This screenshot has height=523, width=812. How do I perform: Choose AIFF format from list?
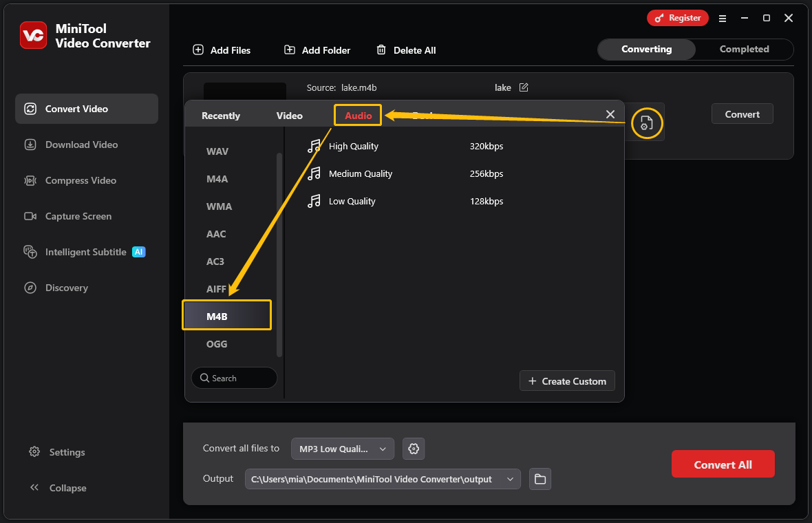217,288
